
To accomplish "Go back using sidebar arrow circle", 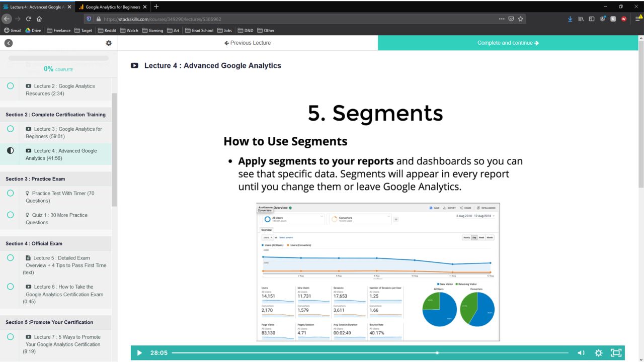I will tap(9, 43).
